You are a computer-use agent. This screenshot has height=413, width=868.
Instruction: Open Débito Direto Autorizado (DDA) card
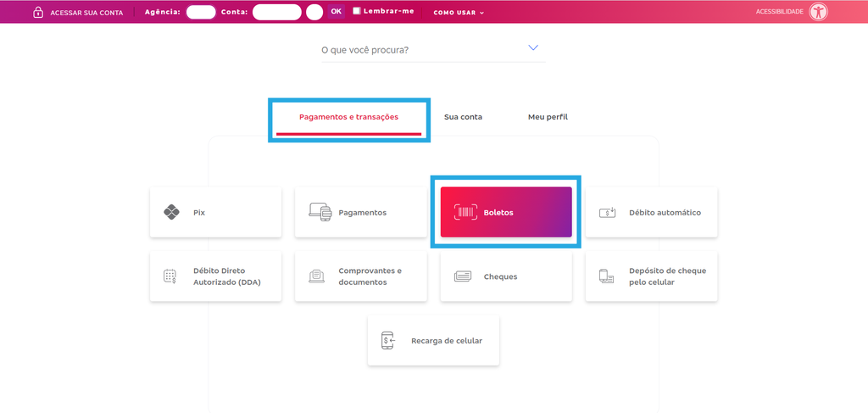[x=215, y=276]
